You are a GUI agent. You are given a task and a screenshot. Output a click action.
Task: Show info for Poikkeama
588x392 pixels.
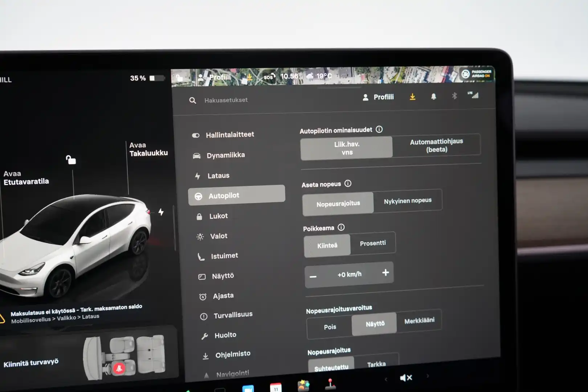click(x=341, y=227)
